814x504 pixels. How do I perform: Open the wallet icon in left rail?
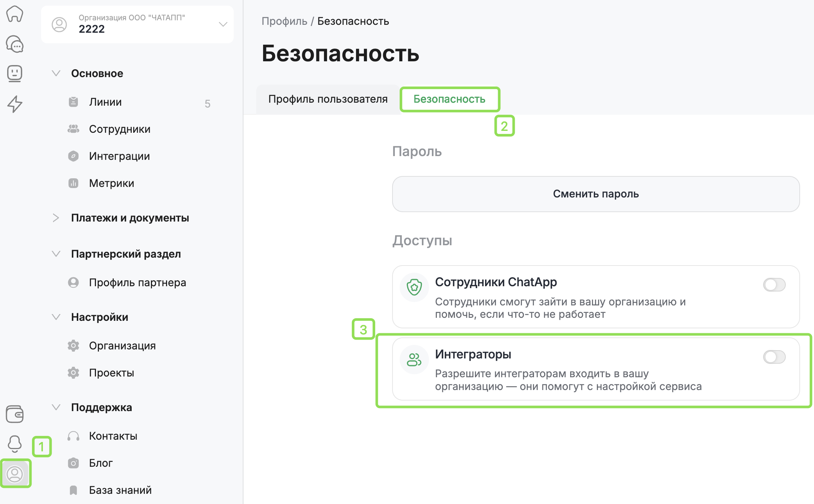pyautogui.click(x=15, y=414)
